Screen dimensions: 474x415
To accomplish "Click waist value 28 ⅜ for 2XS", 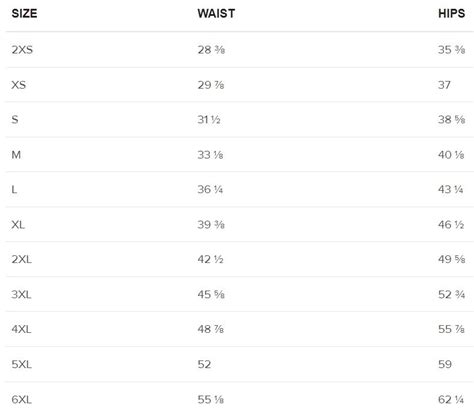I will click(211, 50).
